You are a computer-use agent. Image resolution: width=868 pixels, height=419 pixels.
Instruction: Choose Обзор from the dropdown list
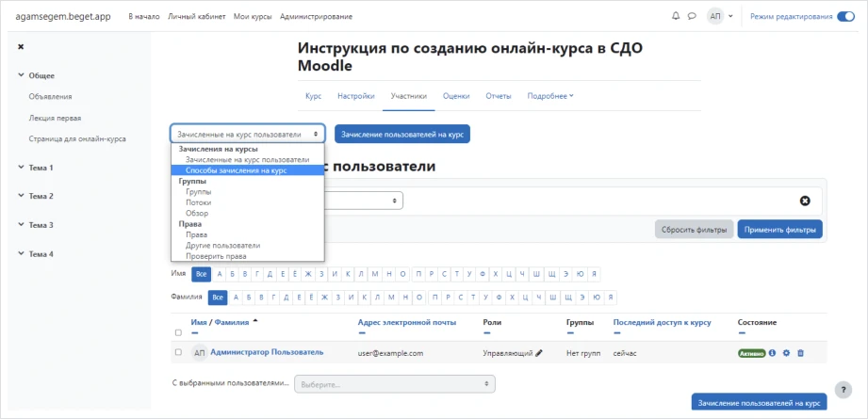[x=197, y=213]
